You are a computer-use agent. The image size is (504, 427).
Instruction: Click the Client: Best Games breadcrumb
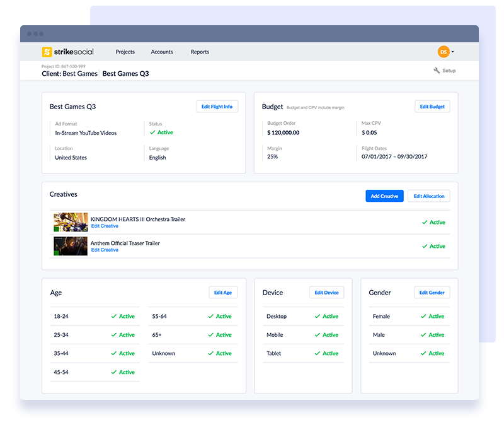(x=69, y=74)
